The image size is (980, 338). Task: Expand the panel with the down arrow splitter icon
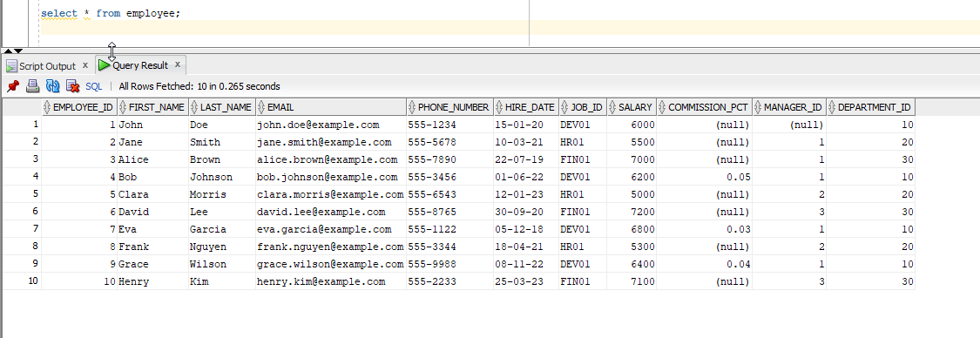point(18,51)
